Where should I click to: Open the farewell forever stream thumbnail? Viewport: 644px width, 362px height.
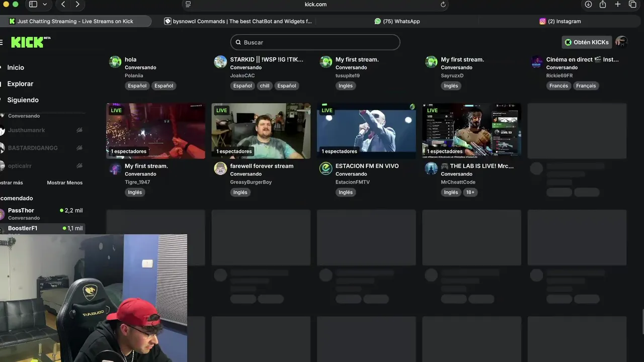[x=261, y=131]
